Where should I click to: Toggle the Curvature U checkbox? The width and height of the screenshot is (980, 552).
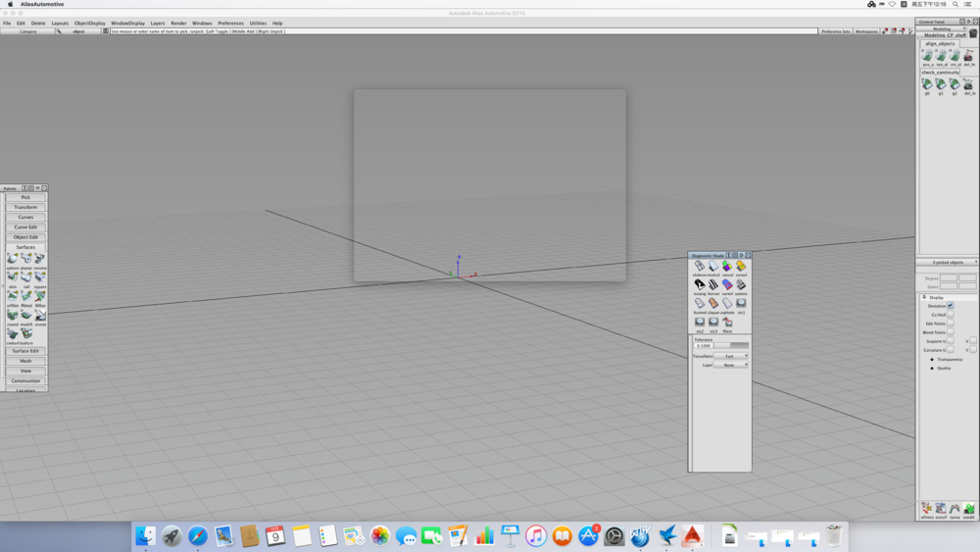[950, 349]
